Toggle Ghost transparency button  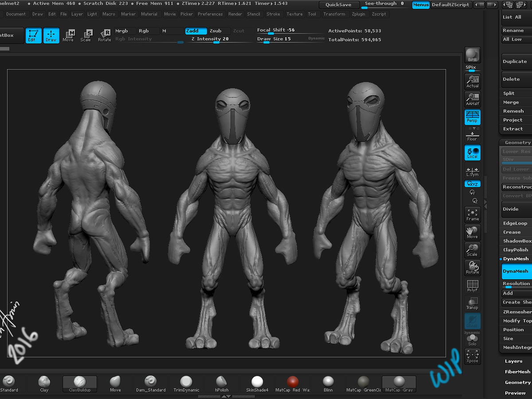point(472,321)
